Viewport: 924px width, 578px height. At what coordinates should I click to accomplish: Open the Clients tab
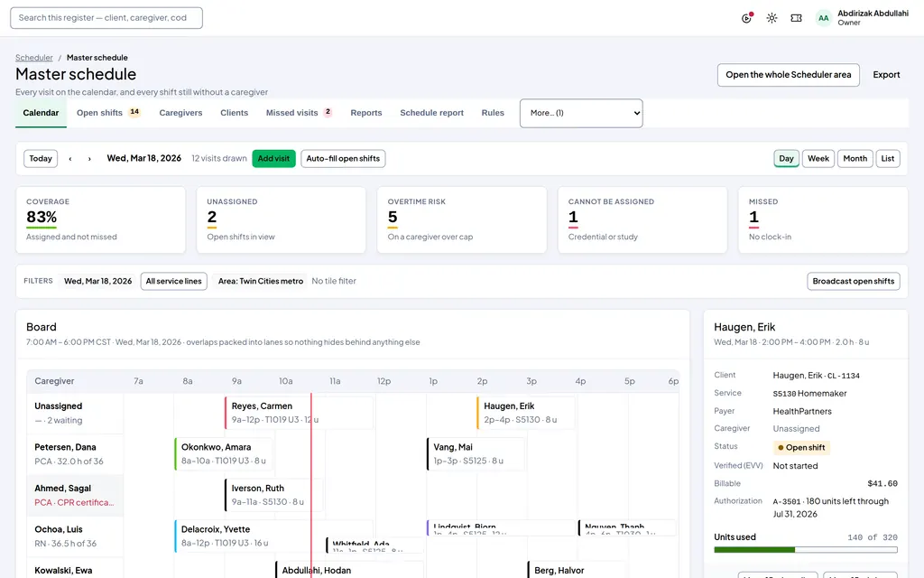[x=234, y=113]
